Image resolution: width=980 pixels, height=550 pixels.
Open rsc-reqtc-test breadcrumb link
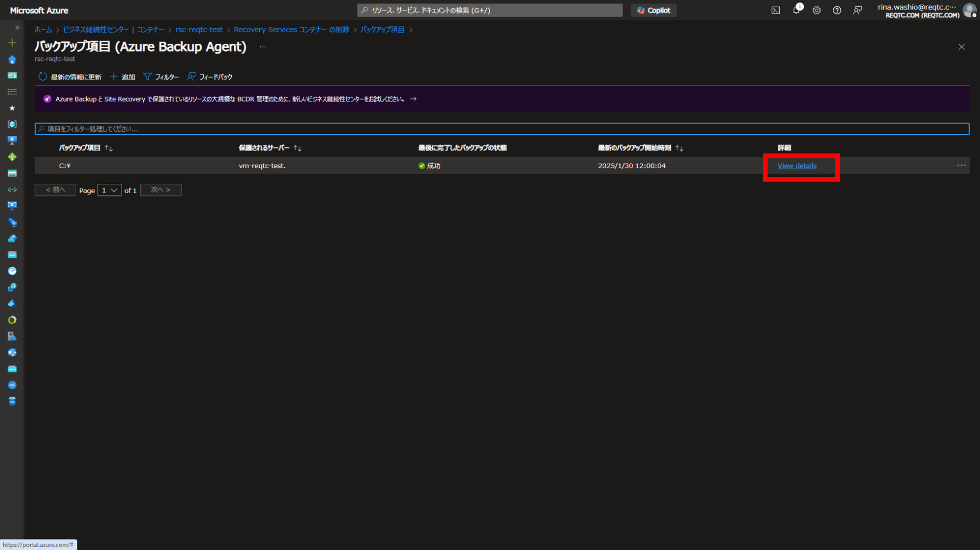(x=199, y=30)
